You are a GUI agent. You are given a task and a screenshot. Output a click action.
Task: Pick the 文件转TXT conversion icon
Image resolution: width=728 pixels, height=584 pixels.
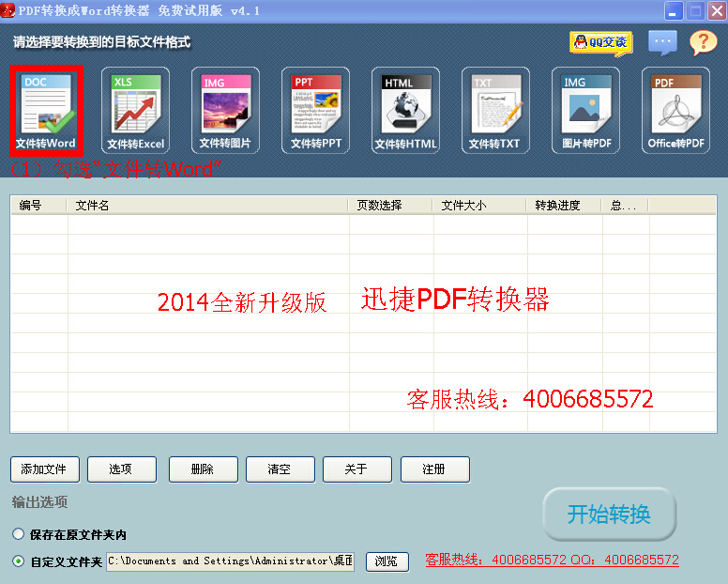point(495,111)
